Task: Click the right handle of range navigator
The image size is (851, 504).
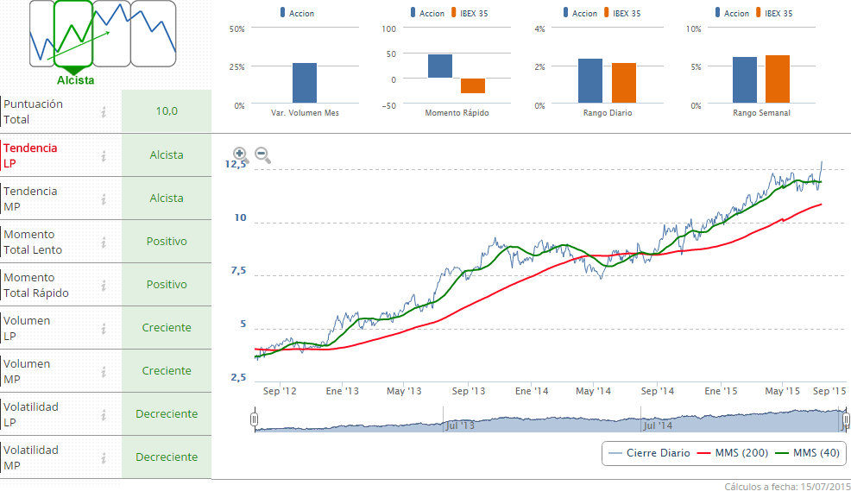Action: [845, 420]
